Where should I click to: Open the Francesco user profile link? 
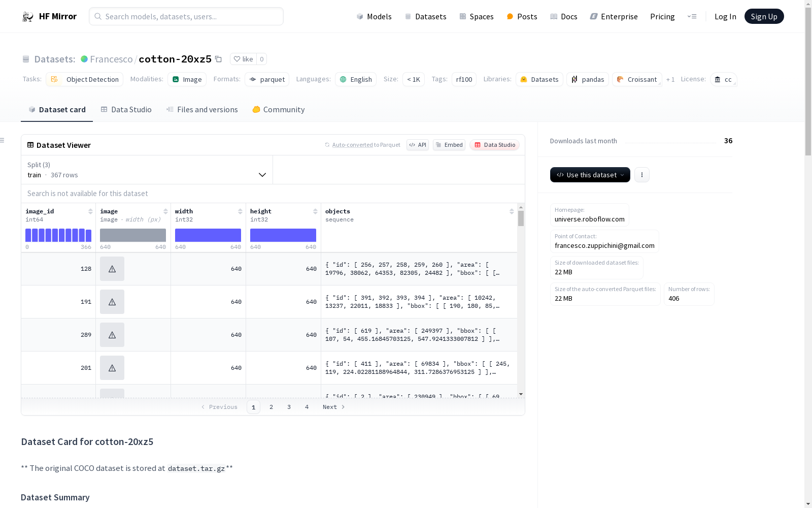(111, 59)
